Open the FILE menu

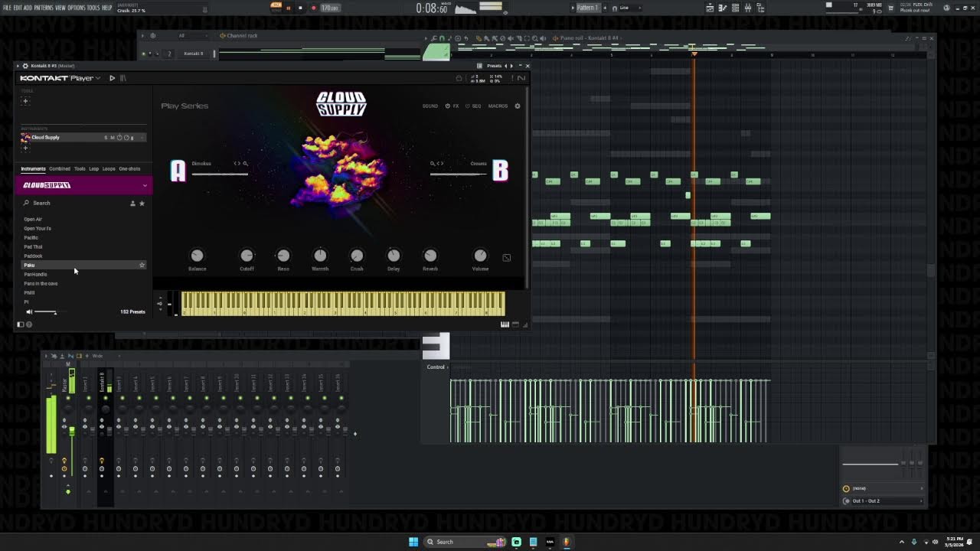coord(6,8)
